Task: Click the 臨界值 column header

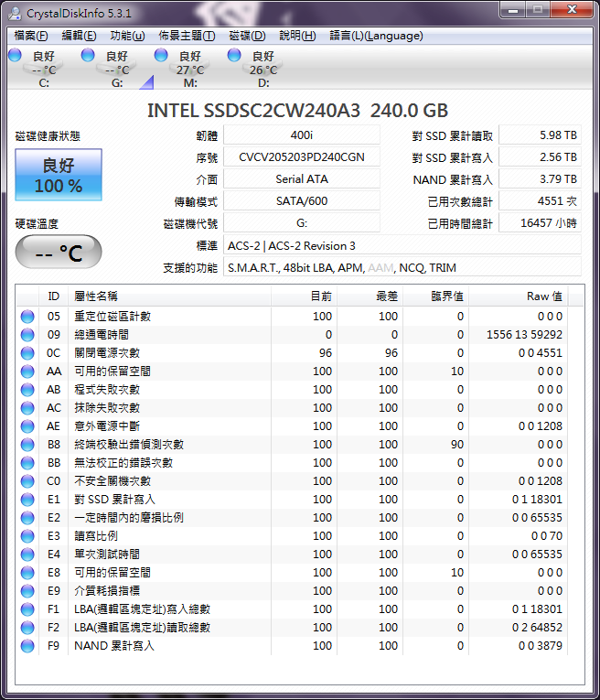Action: pos(436,296)
